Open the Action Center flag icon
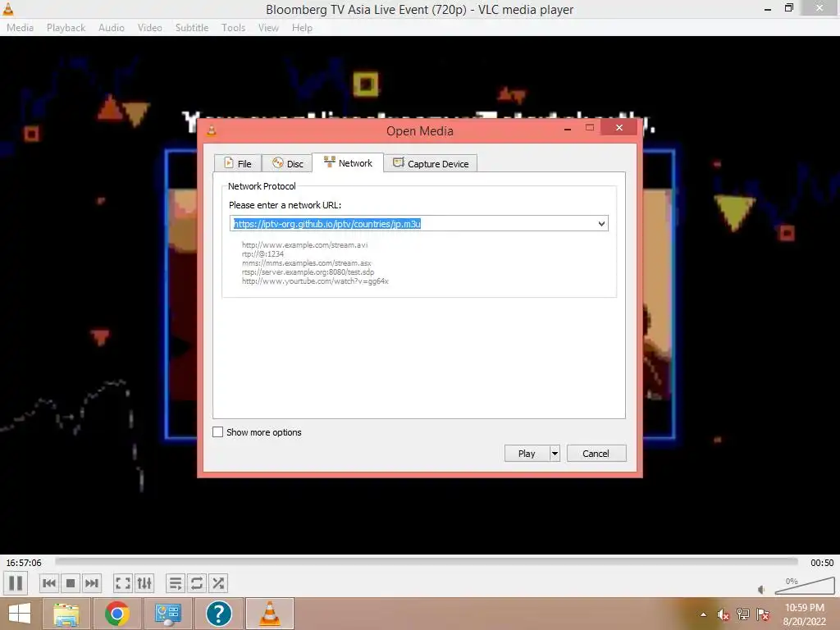 pyautogui.click(x=763, y=614)
